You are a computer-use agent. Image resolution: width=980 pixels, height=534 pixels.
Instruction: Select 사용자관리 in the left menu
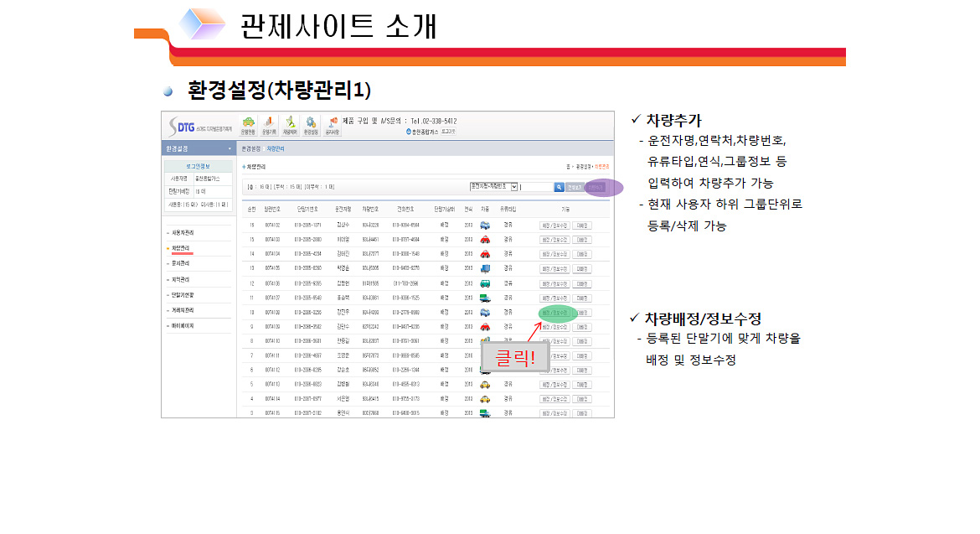point(183,231)
